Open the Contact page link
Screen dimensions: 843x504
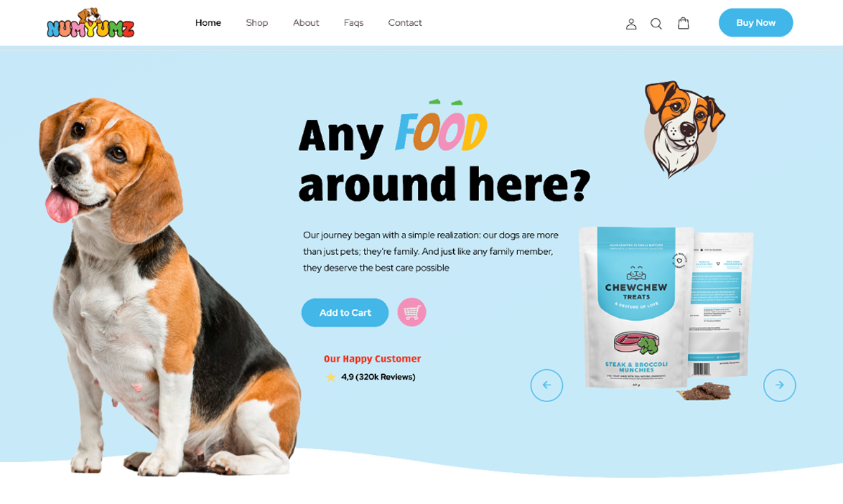coord(405,22)
